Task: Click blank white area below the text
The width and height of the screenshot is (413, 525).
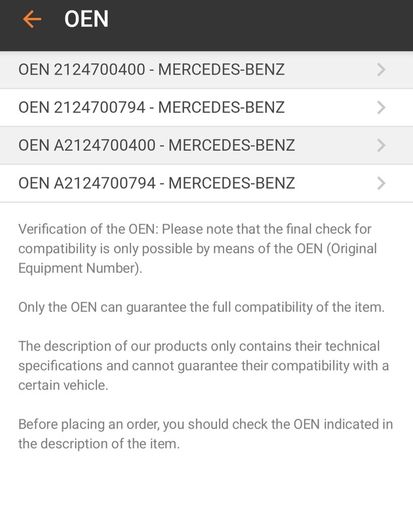Action: (x=206, y=489)
